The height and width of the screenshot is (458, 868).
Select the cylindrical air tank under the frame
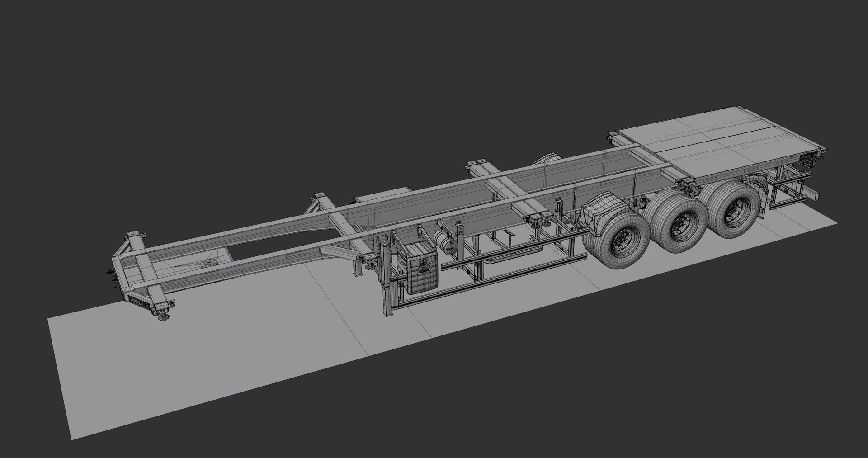tap(445, 242)
